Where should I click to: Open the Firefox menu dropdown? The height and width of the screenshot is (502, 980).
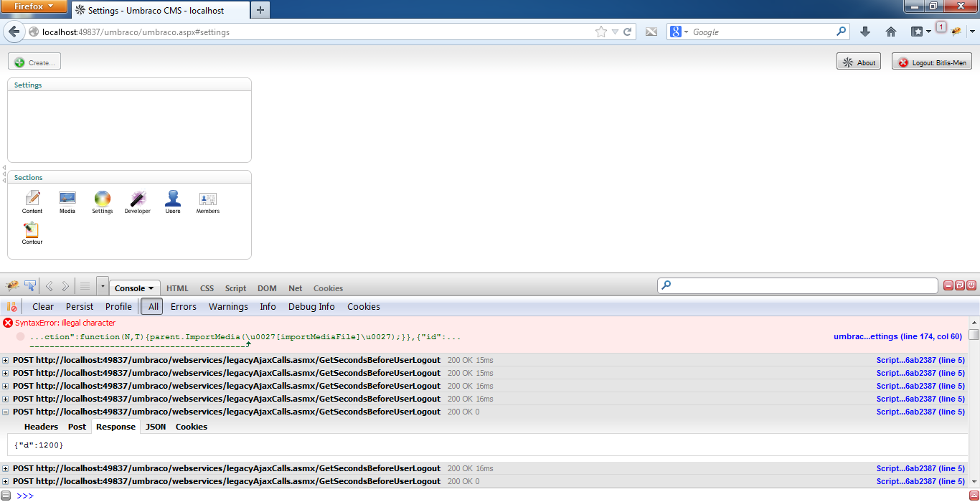click(x=34, y=6)
